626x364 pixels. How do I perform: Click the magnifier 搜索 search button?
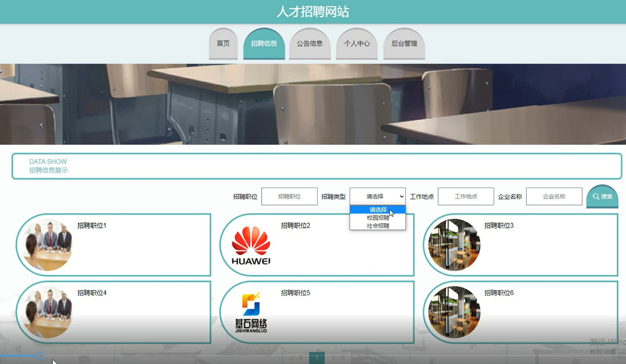click(x=602, y=196)
